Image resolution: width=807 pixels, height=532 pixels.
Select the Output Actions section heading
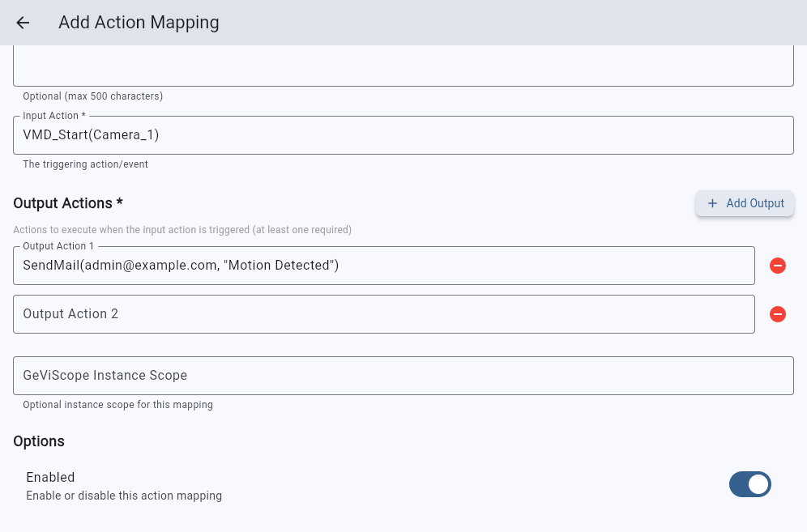tap(68, 202)
